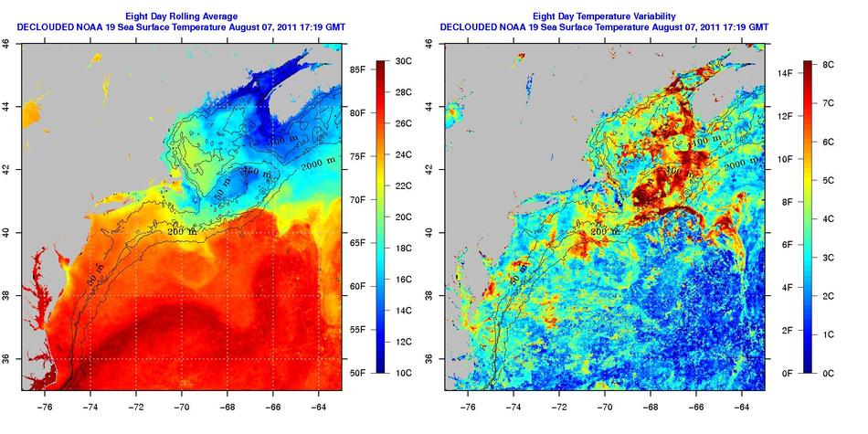Click the 4F label on right colorbar
Viewport: 868px width, 434px height.
788,287
